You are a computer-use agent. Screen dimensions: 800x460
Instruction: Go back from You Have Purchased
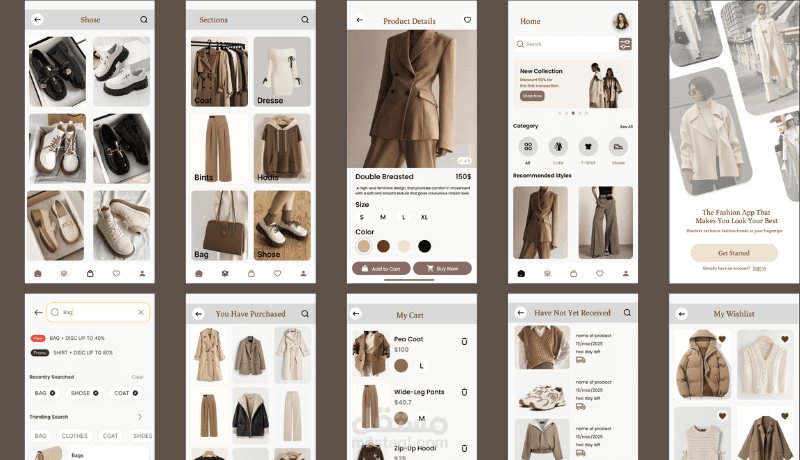[198, 314]
